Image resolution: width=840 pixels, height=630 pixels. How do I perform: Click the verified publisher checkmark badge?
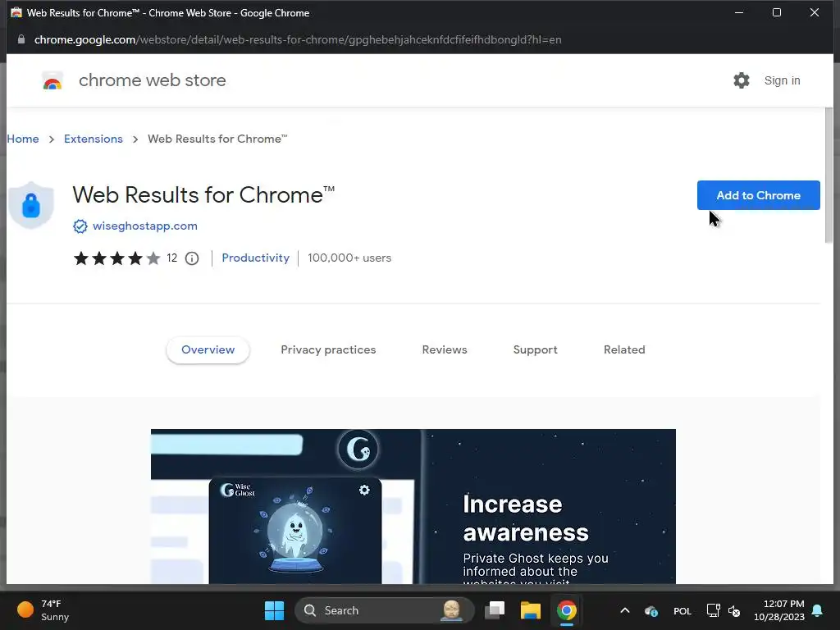click(80, 226)
